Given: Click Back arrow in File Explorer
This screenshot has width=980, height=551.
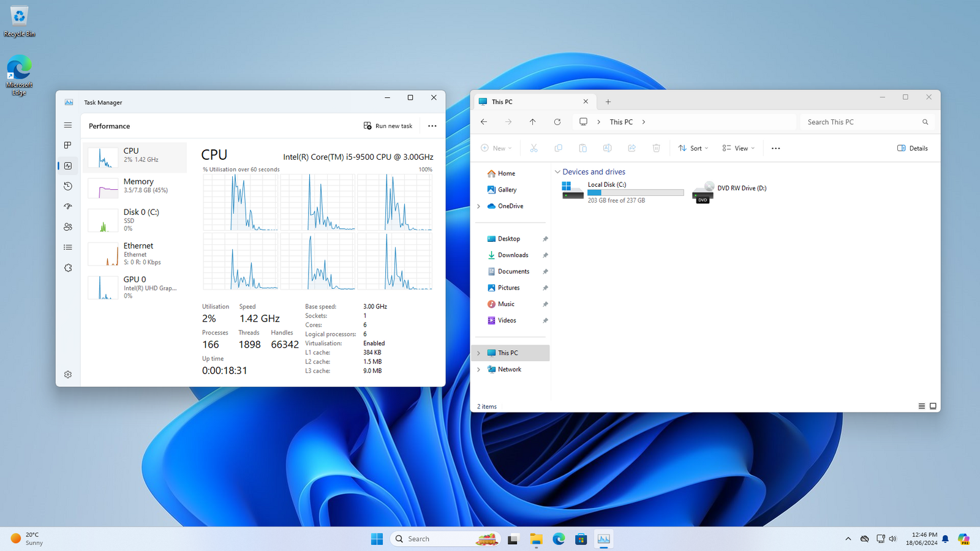Looking at the screenshot, I should [484, 122].
